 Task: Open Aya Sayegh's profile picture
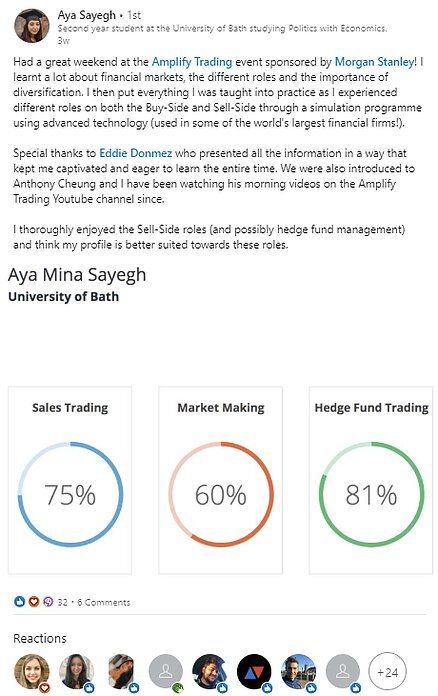tap(32, 26)
